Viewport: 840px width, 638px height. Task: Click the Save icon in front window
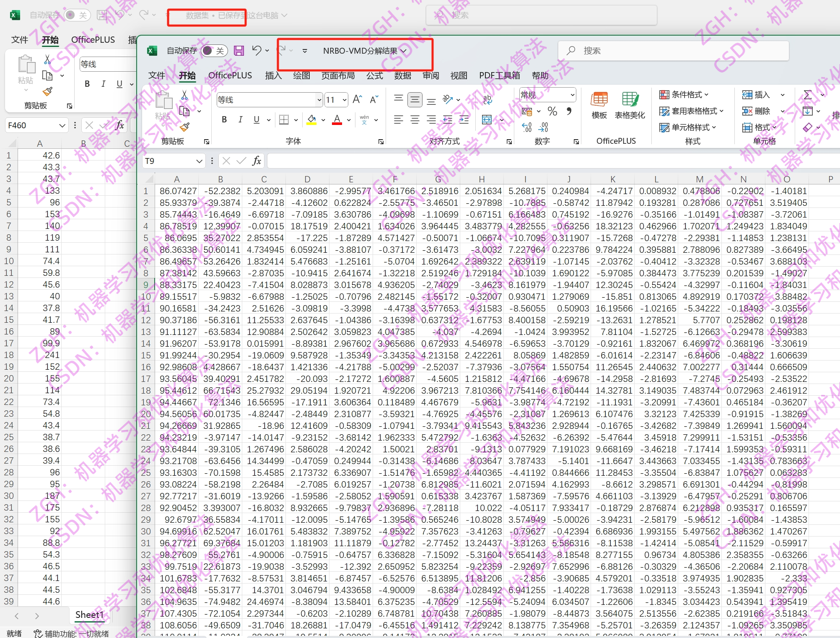point(239,51)
